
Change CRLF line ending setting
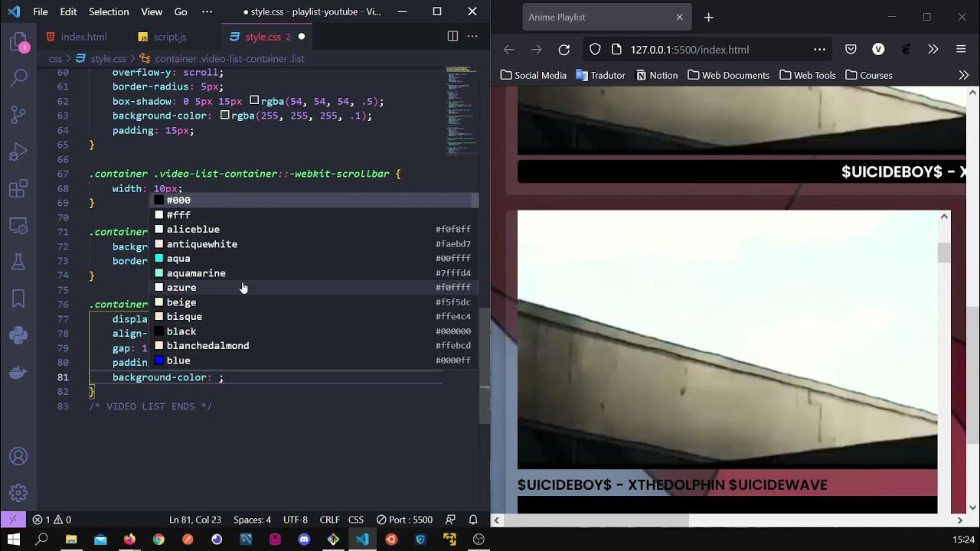(x=329, y=520)
